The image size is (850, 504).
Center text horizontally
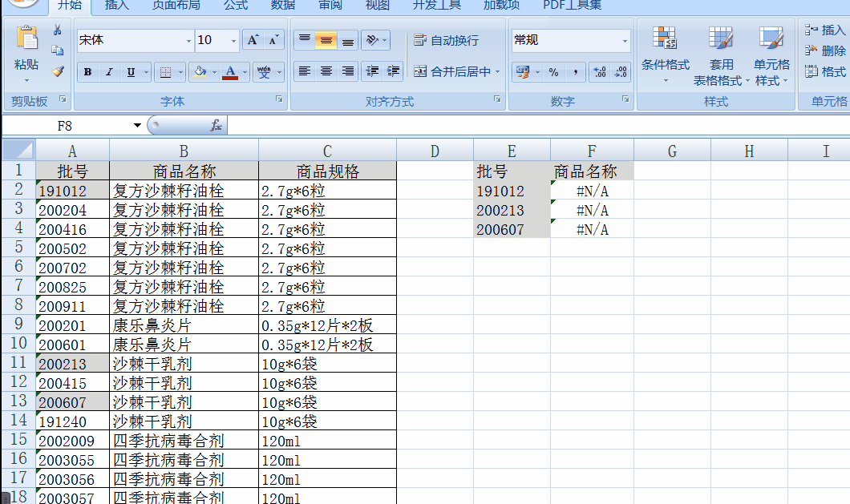pos(326,71)
